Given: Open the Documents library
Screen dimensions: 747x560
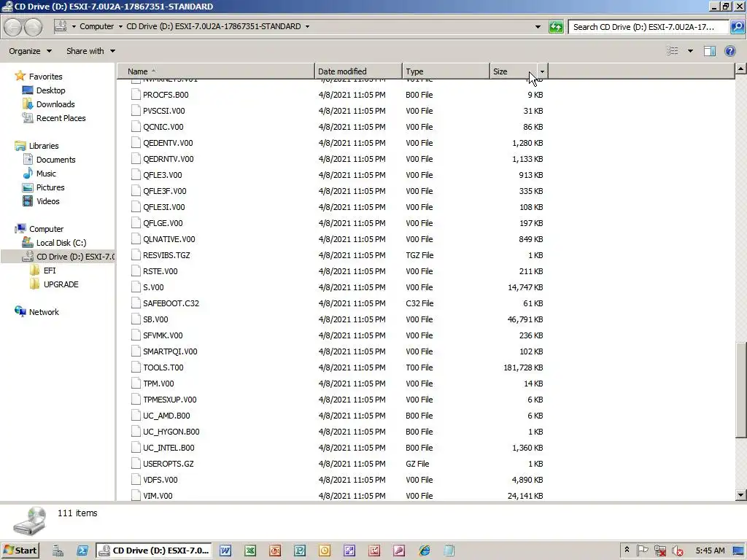Looking at the screenshot, I should (55, 160).
